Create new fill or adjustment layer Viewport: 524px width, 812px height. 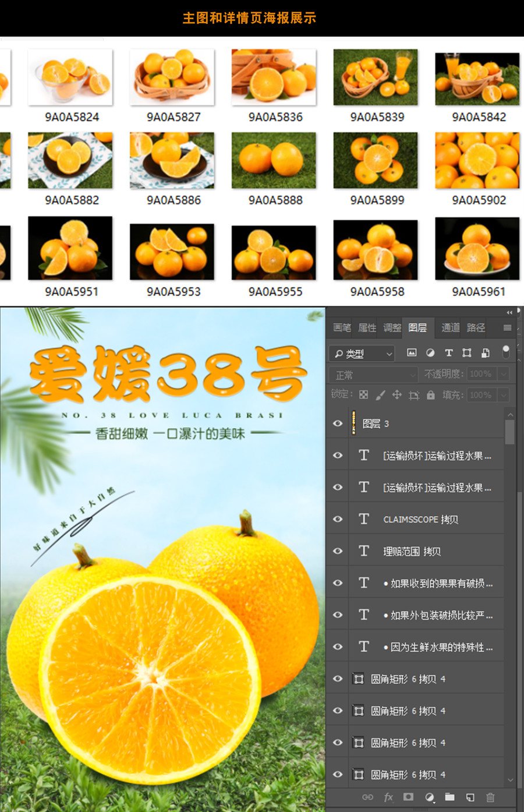pos(429,797)
